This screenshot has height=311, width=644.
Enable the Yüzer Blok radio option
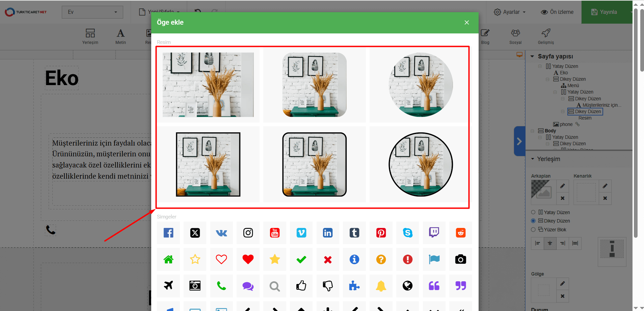[533, 230]
